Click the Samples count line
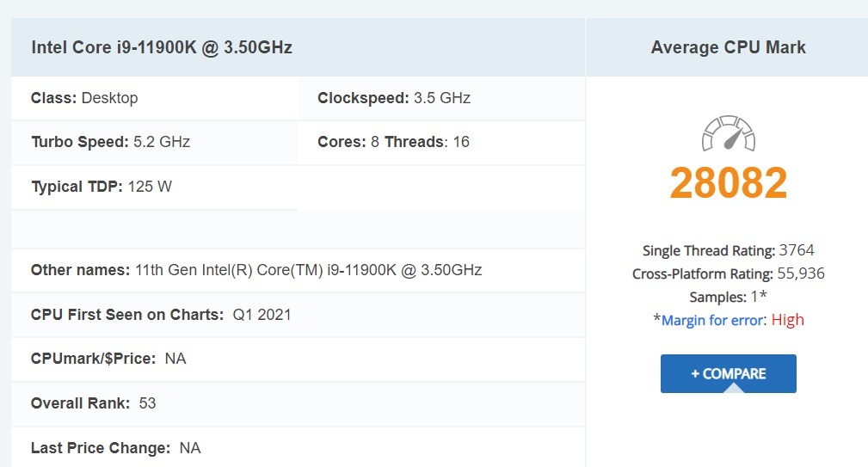The image size is (868, 467). tap(728, 297)
